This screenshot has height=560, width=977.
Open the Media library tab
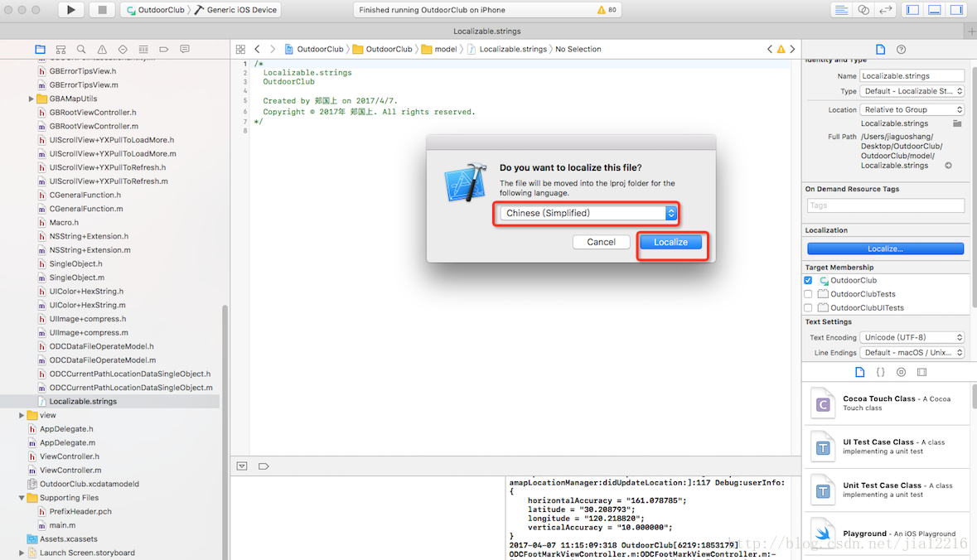coord(921,372)
